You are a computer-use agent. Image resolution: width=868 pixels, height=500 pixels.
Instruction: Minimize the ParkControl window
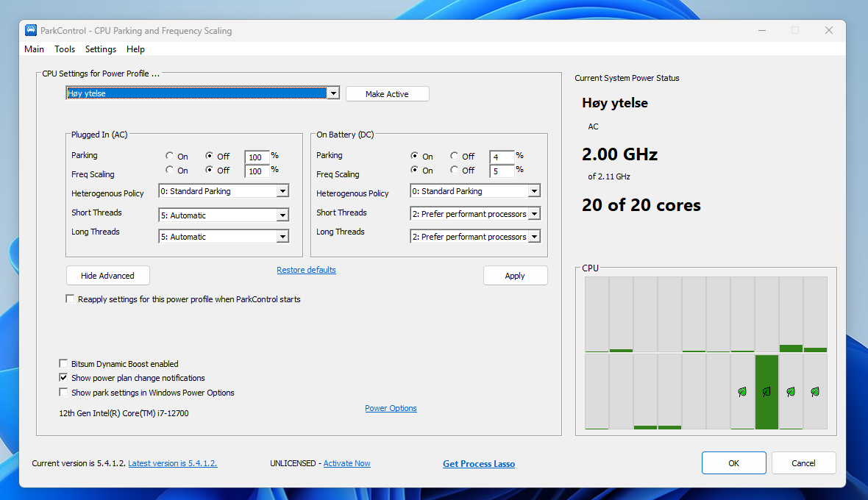pos(762,30)
